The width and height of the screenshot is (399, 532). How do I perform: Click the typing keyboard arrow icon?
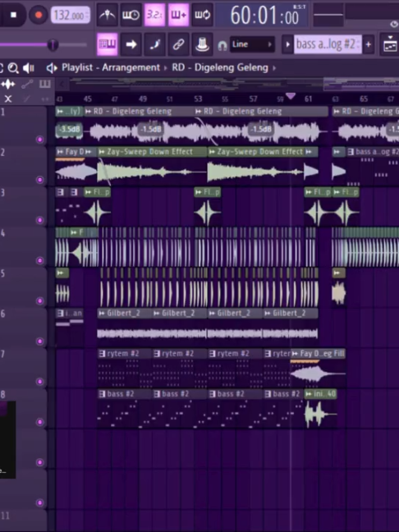tap(131, 44)
